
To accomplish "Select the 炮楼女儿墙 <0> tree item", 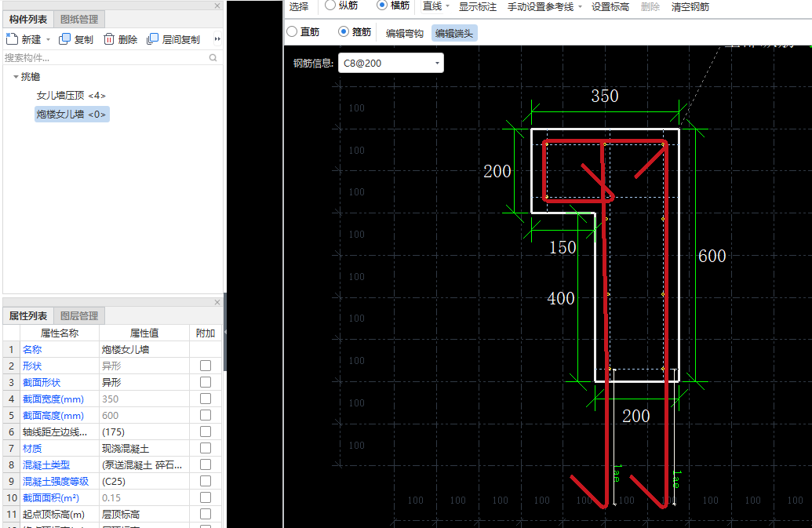I will click(x=71, y=115).
